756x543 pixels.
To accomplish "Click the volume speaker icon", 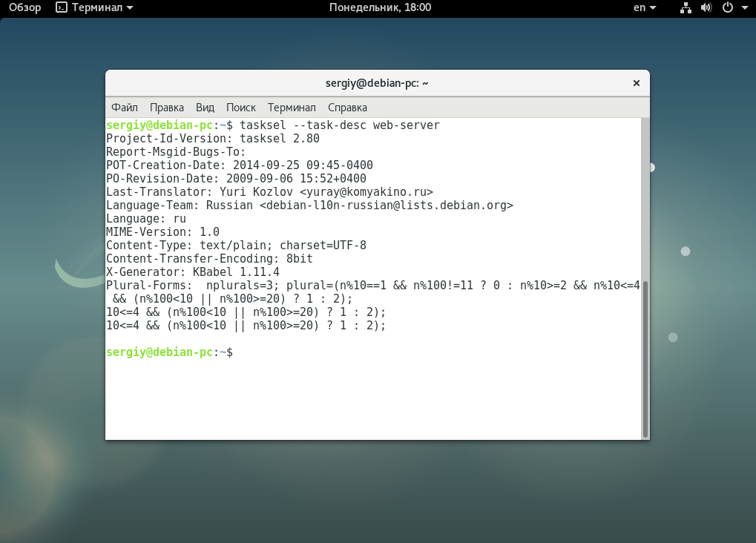I will [x=706, y=8].
